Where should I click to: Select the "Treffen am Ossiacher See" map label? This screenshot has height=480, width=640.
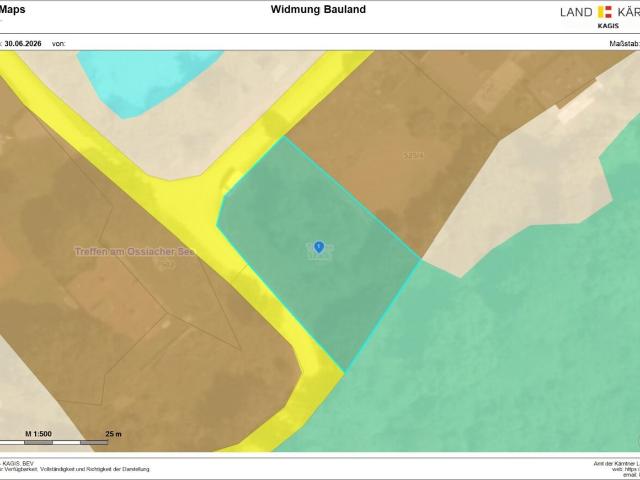tap(134, 251)
